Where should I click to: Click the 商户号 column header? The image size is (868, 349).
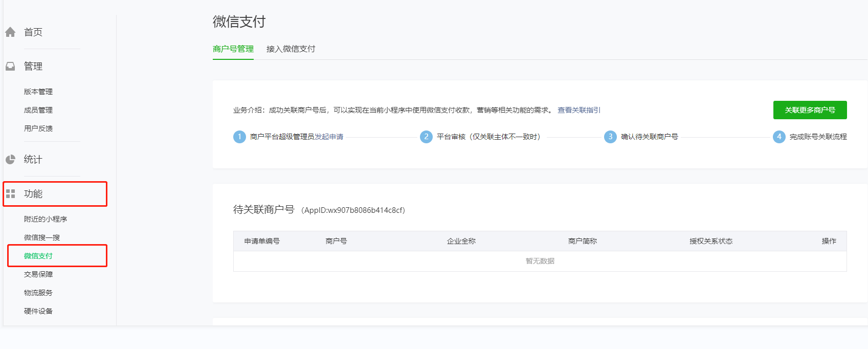[x=337, y=241]
